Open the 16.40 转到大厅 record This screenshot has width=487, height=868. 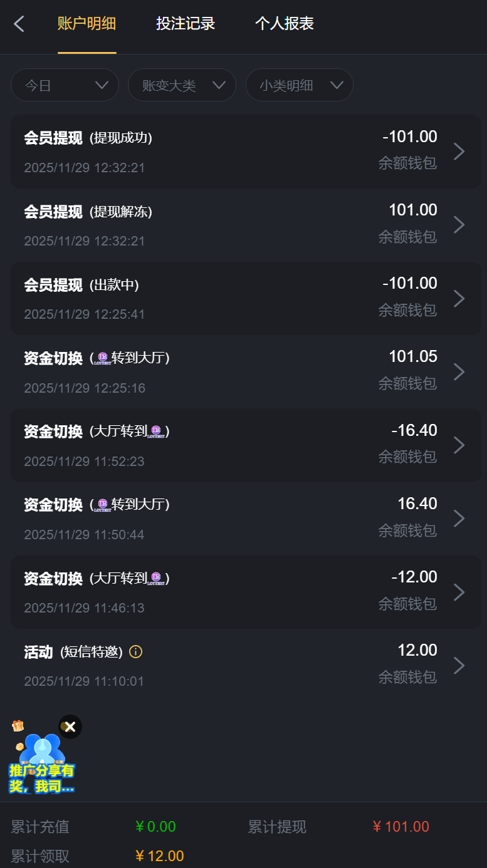point(246,519)
